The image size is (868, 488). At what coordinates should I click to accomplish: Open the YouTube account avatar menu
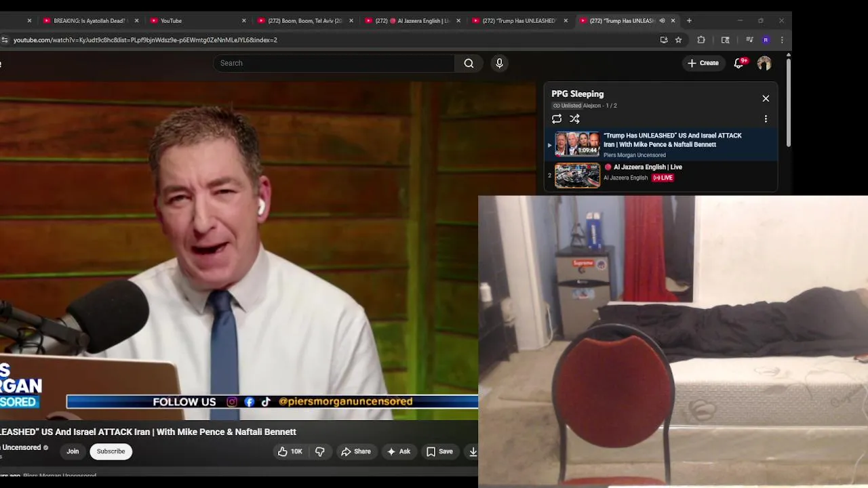pos(764,63)
